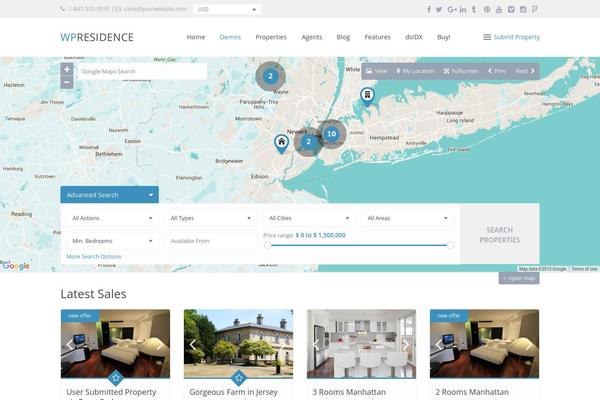Open the Min. Bedrooms dropdown
Viewport: 600px width, 400px height.
pyautogui.click(x=112, y=241)
